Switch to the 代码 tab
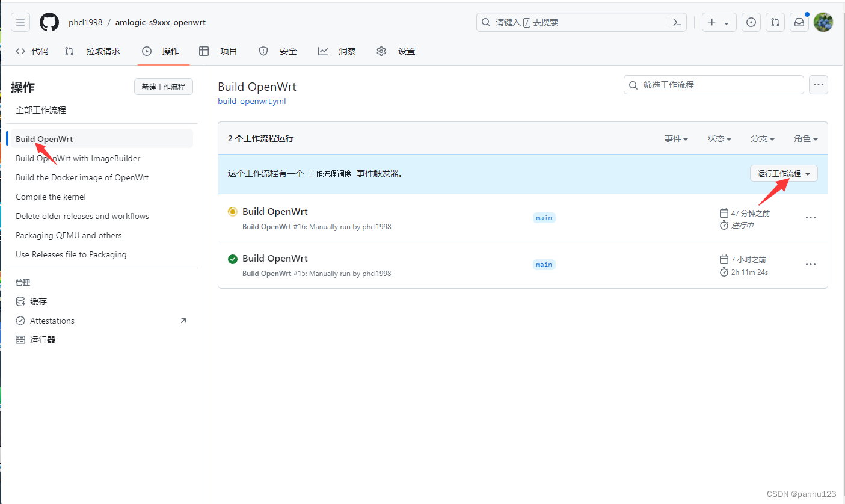The height and width of the screenshot is (504, 845). [32, 51]
